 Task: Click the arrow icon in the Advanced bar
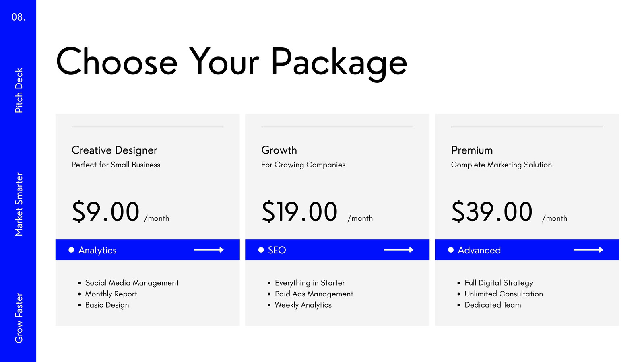click(588, 250)
